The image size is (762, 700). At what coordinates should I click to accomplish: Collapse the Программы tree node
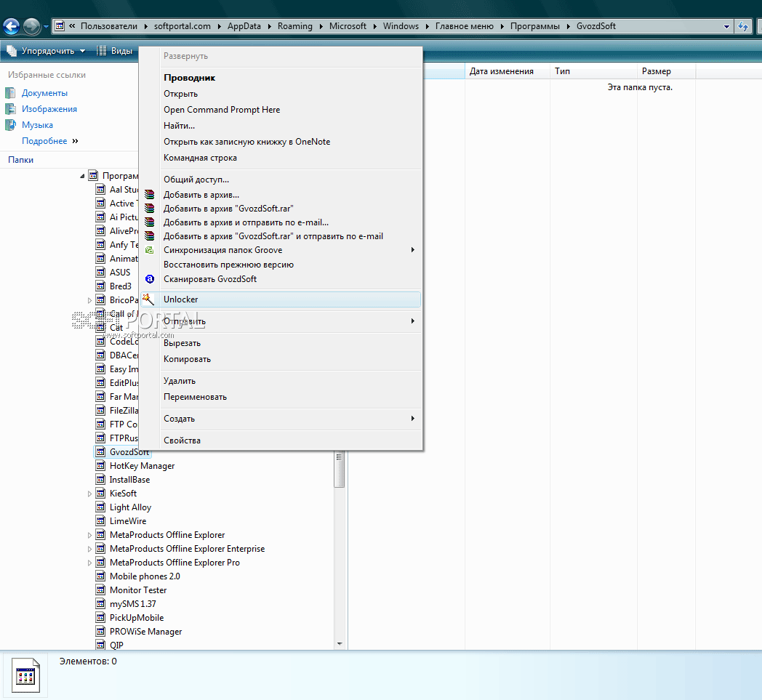click(x=82, y=176)
